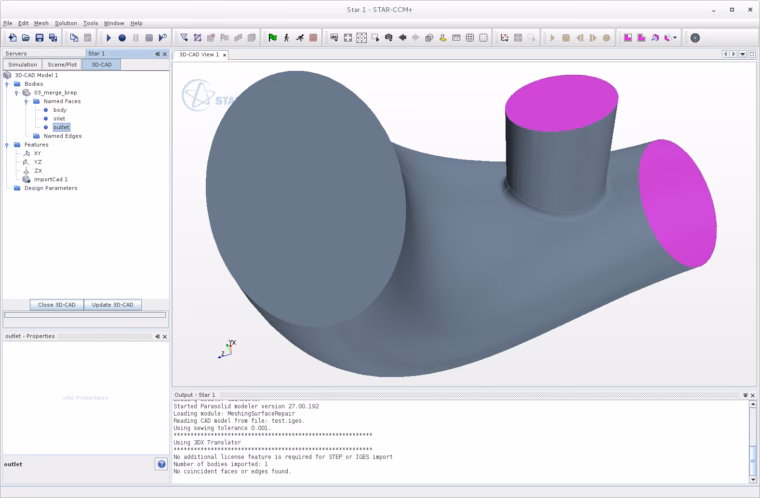Switch to the Scene/Plot tab
This screenshot has width=760, height=498.
tap(62, 64)
